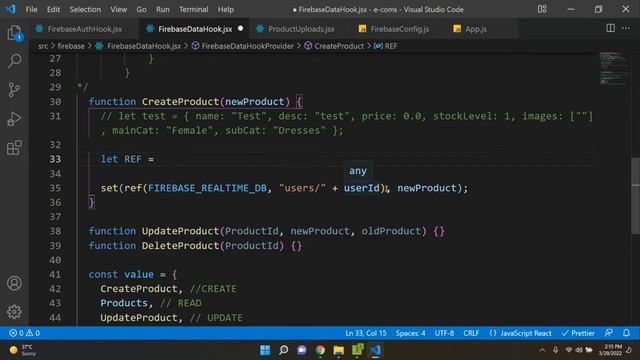The width and height of the screenshot is (640, 360).
Task: Select the FirebaseDataHook.jsx tab
Action: pyautogui.click(x=194, y=29)
